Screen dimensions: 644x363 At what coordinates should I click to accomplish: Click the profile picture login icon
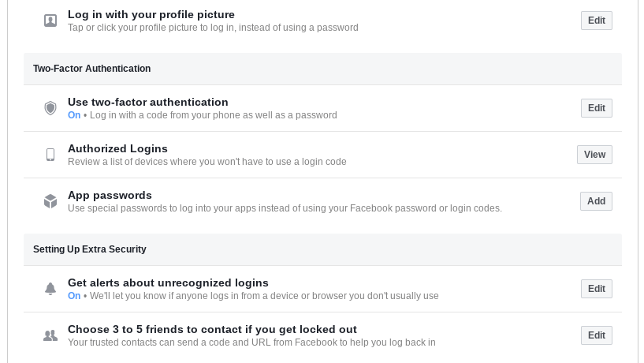[x=50, y=21]
